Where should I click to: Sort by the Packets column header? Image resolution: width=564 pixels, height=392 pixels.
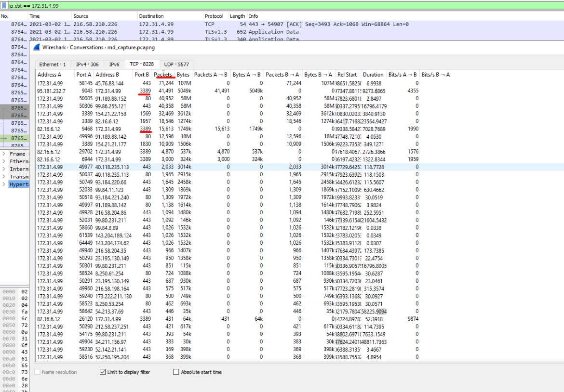[163, 75]
